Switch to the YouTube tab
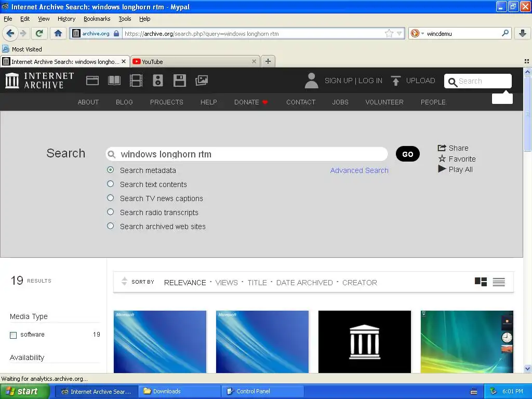The width and height of the screenshot is (532, 399). 195,61
